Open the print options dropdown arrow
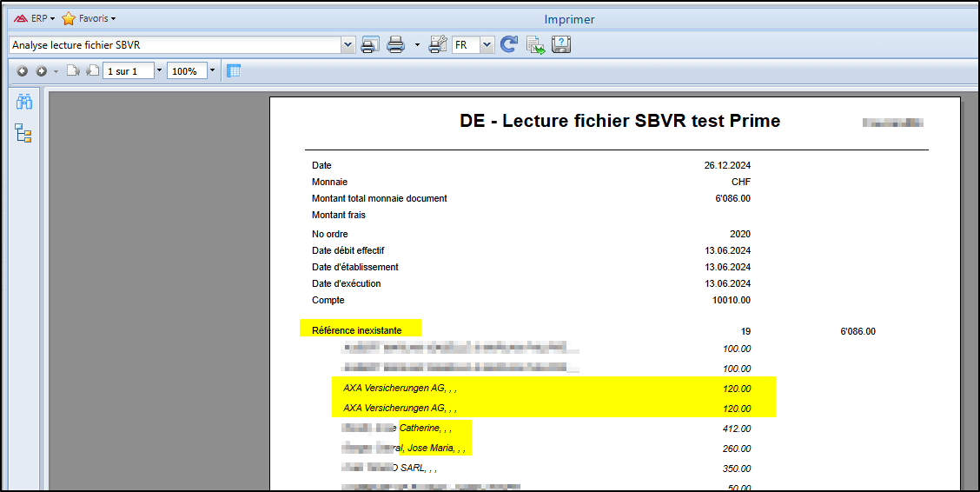The width and height of the screenshot is (980, 492). point(417,45)
